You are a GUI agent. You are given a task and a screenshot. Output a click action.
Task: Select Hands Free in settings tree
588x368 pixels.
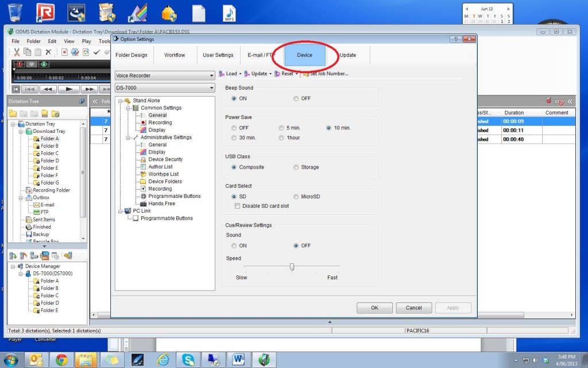(161, 204)
